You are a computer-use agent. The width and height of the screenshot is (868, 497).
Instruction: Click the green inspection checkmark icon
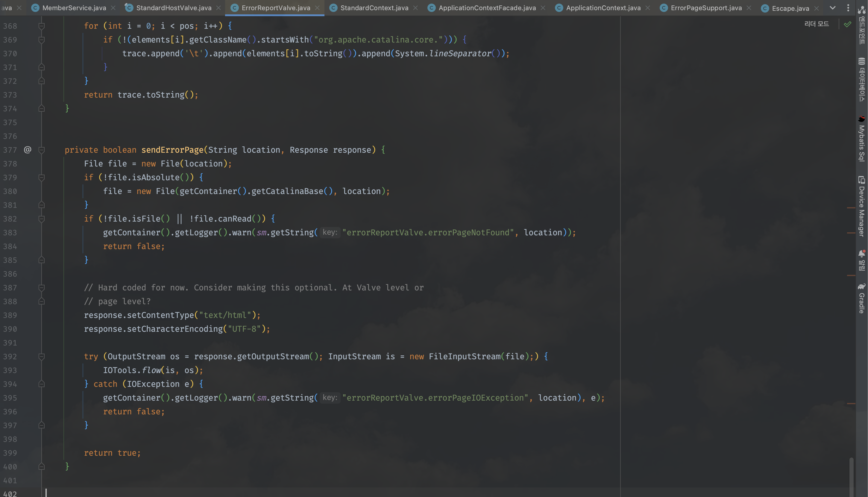tap(848, 24)
